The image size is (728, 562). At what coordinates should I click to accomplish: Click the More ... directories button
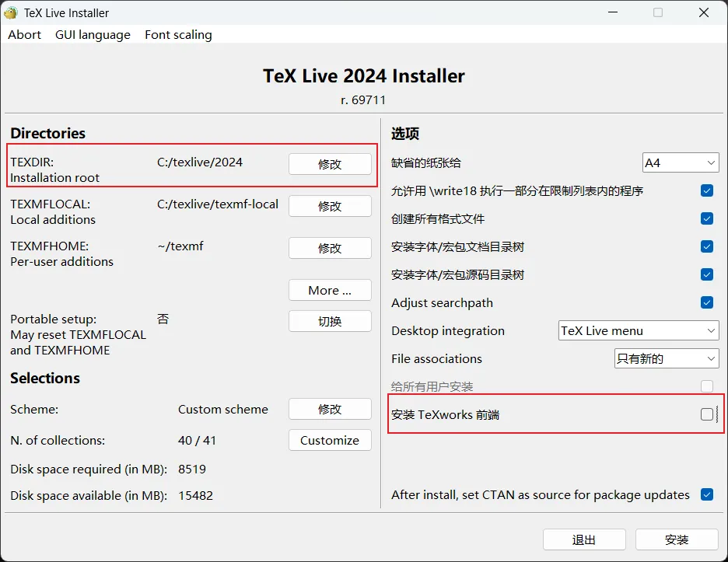tap(330, 290)
